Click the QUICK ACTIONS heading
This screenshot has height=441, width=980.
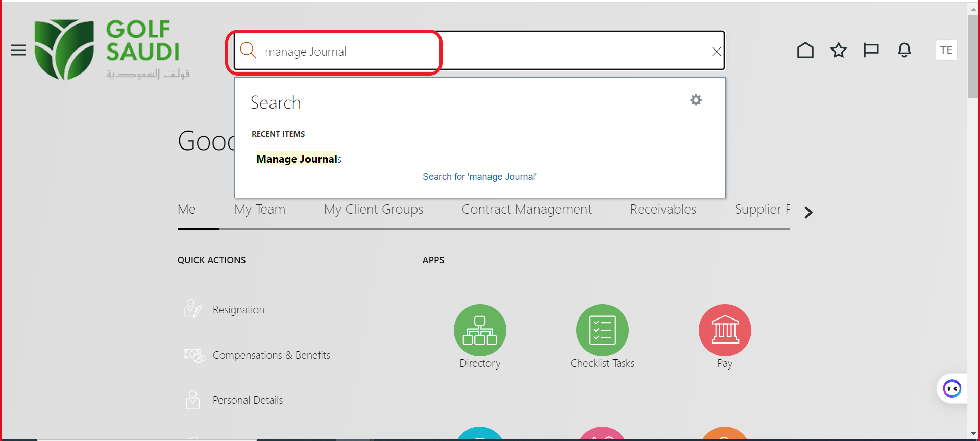point(211,260)
